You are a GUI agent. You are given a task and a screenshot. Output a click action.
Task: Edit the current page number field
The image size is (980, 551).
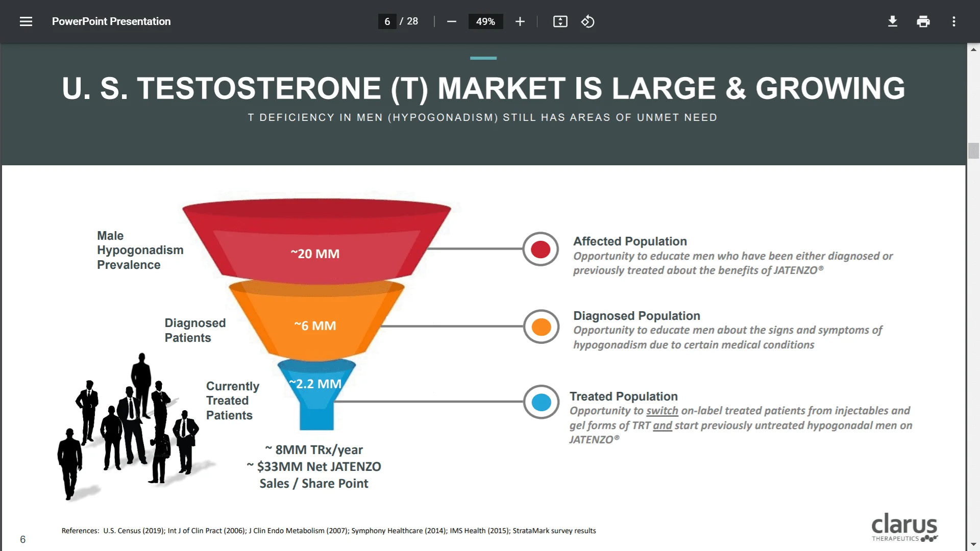pos(387,21)
